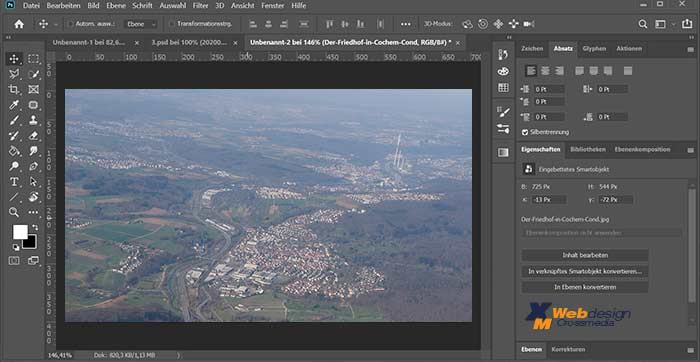Select the Brush tool
This screenshot has width=700, height=362.
14,120
